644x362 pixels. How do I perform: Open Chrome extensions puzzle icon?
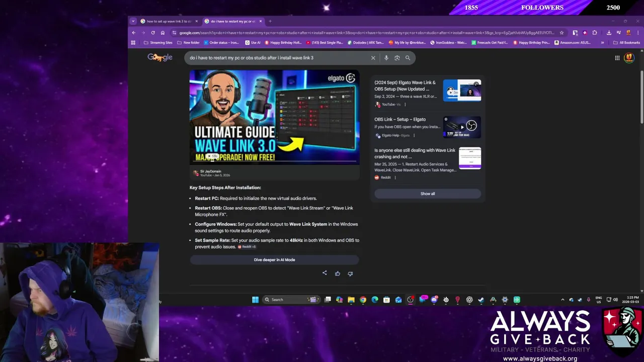click(595, 33)
